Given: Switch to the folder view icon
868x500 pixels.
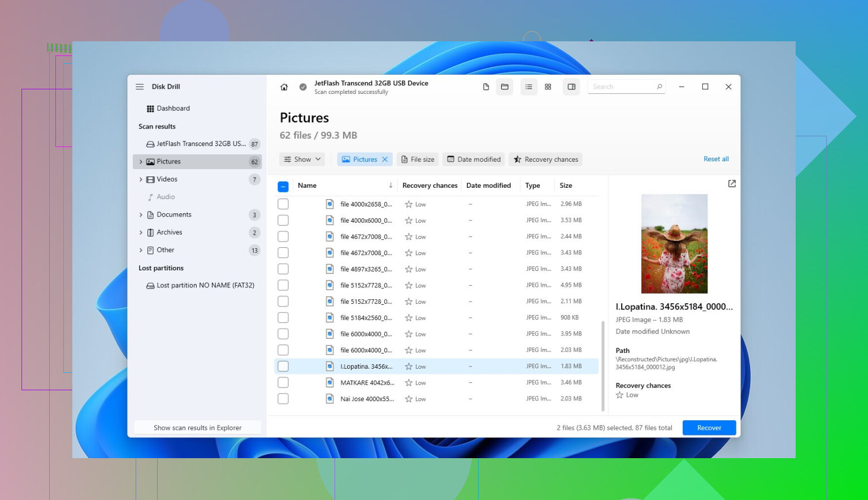Looking at the screenshot, I should (x=505, y=87).
